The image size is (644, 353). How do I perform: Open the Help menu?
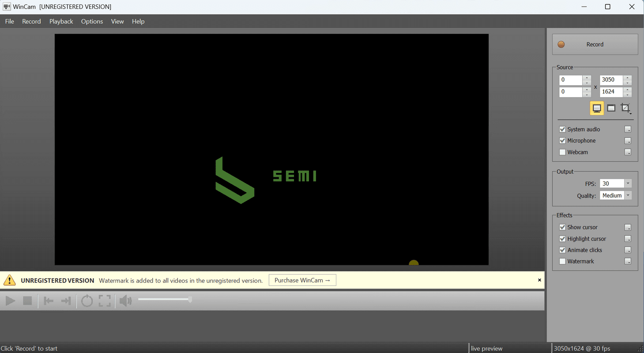pyautogui.click(x=138, y=21)
